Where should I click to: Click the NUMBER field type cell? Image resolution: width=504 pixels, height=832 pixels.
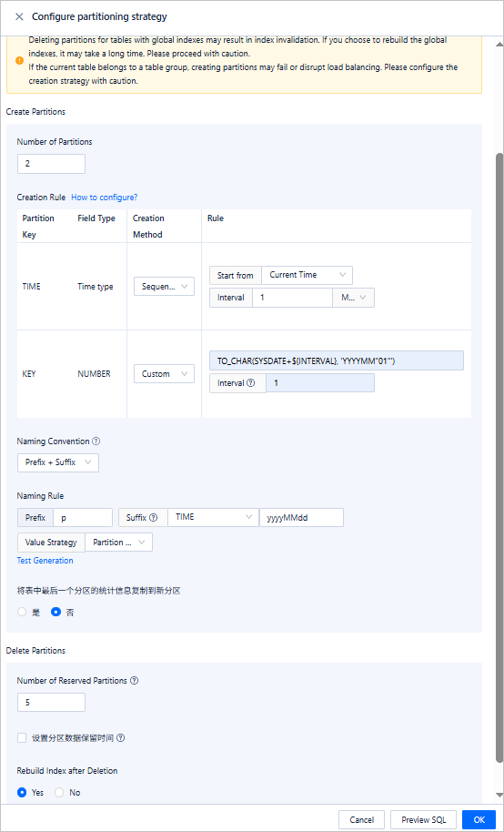pos(94,373)
